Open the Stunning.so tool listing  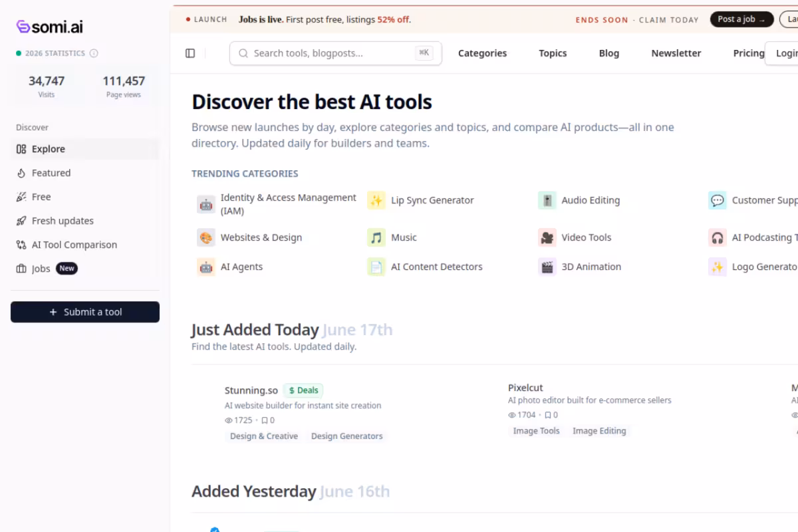[x=251, y=390]
